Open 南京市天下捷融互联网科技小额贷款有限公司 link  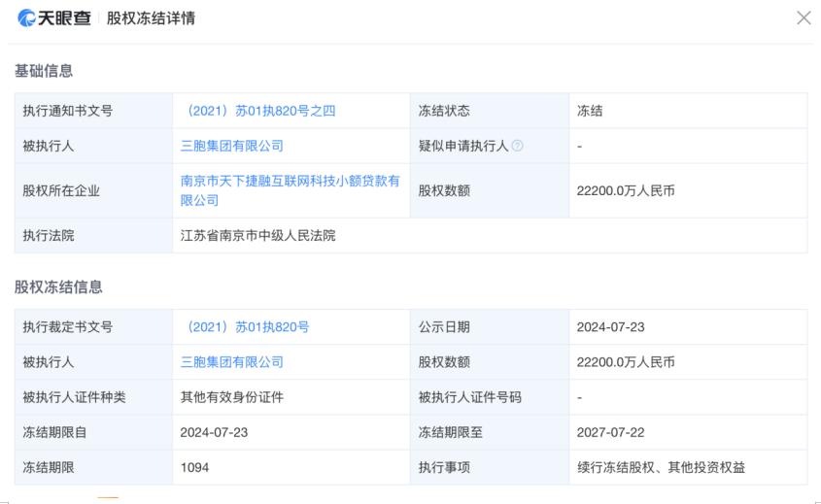[x=291, y=190]
